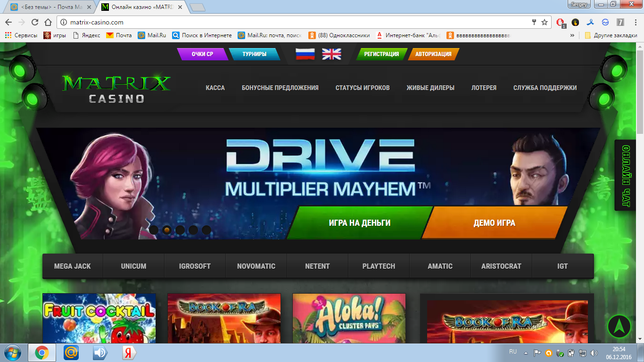
Task: Open Живые дилеры menu item
Action: (x=430, y=88)
